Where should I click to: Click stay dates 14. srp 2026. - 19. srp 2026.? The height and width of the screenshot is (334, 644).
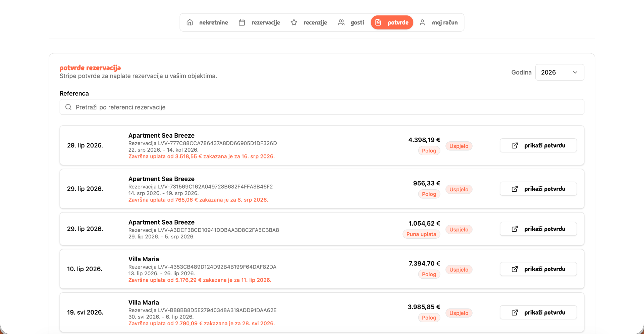164,193
